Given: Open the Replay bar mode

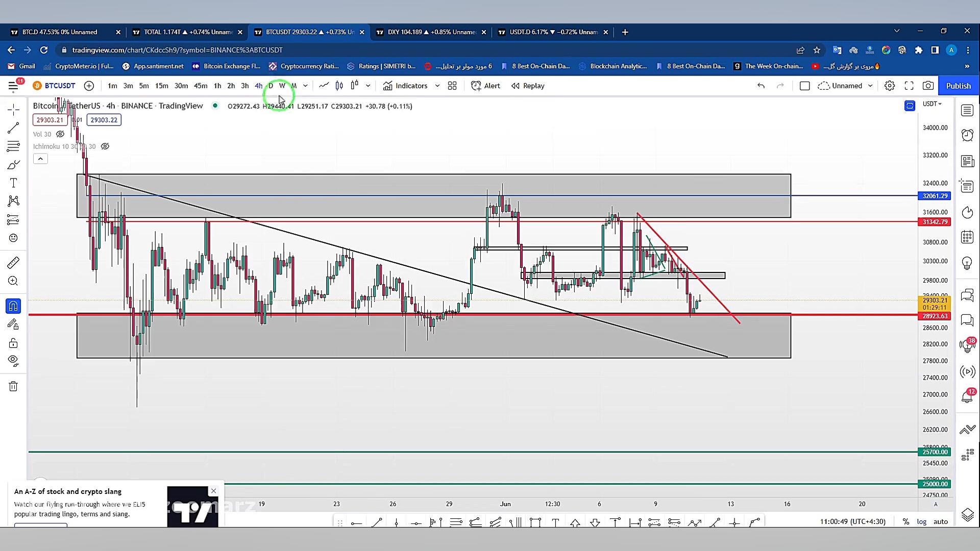Looking at the screenshot, I should (x=528, y=86).
